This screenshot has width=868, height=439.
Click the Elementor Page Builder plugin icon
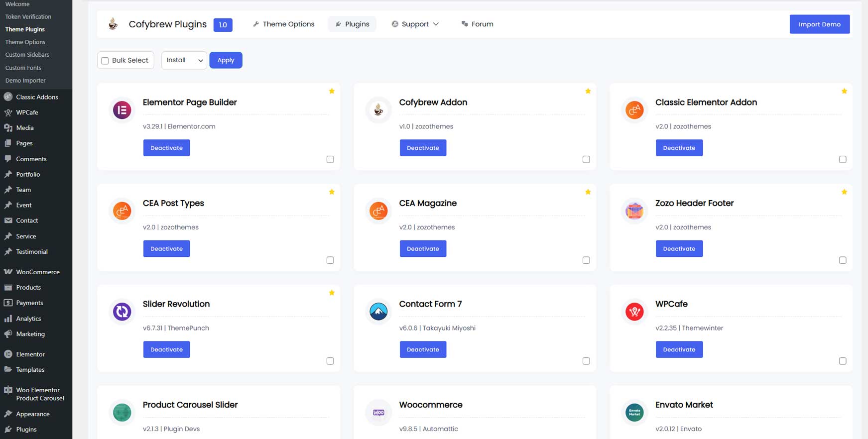click(x=122, y=110)
